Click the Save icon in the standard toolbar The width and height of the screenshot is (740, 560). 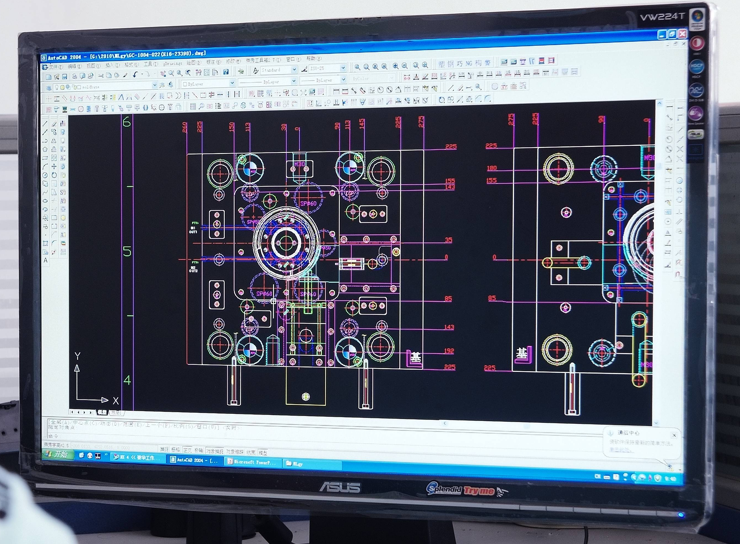[65, 77]
